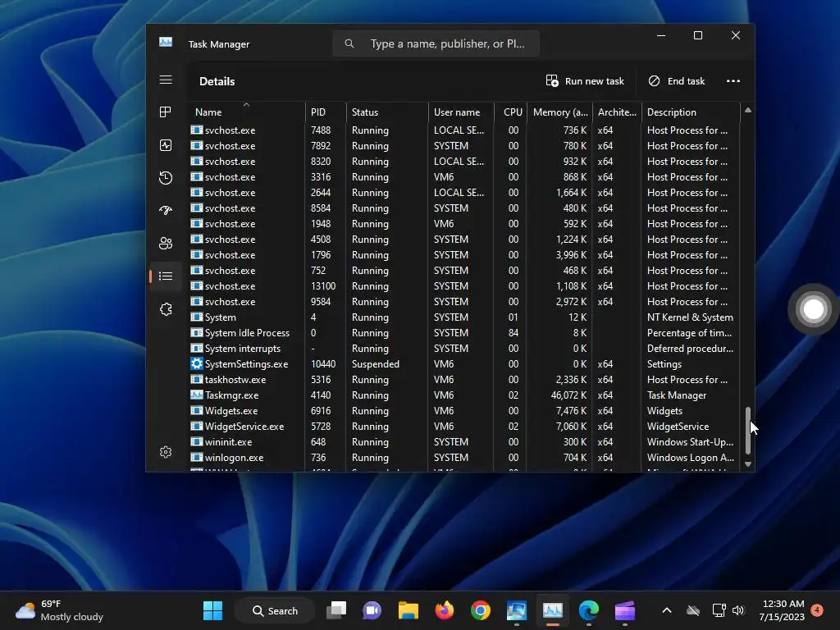Select svchost.exe with PID 9584
Image resolution: width=840 pixels, height=630 pixels.
pyautogui.click(x=464, y=302)
